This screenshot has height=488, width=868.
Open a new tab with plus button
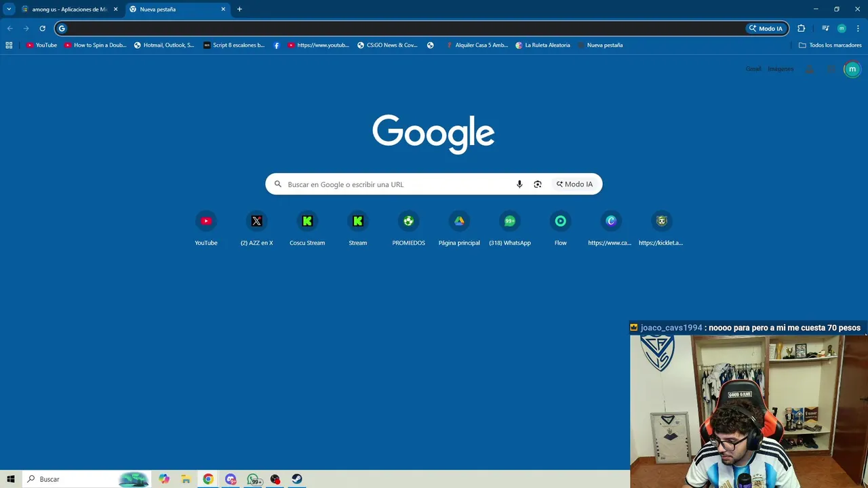coord(239,9)
